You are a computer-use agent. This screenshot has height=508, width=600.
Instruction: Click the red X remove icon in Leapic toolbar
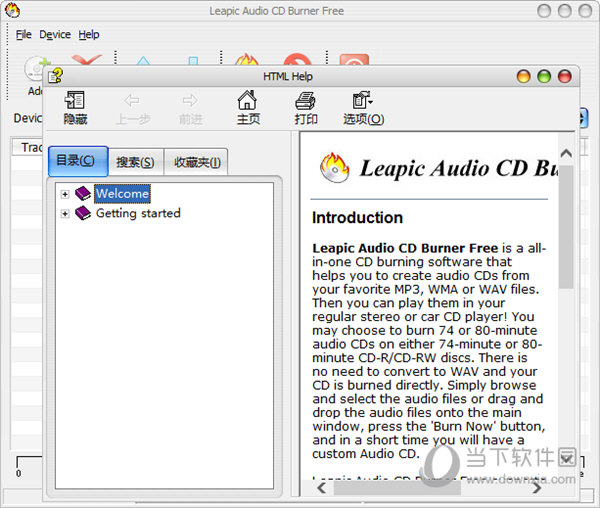point(87,60)
